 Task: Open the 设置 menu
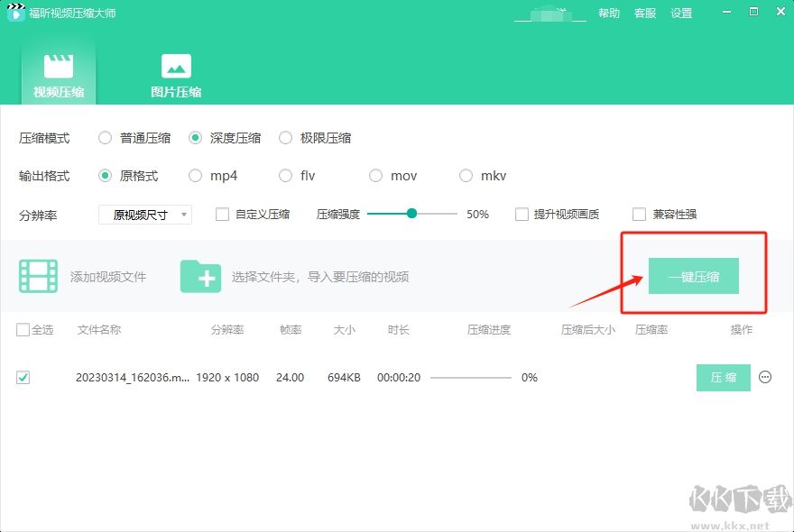pos(681,14)
